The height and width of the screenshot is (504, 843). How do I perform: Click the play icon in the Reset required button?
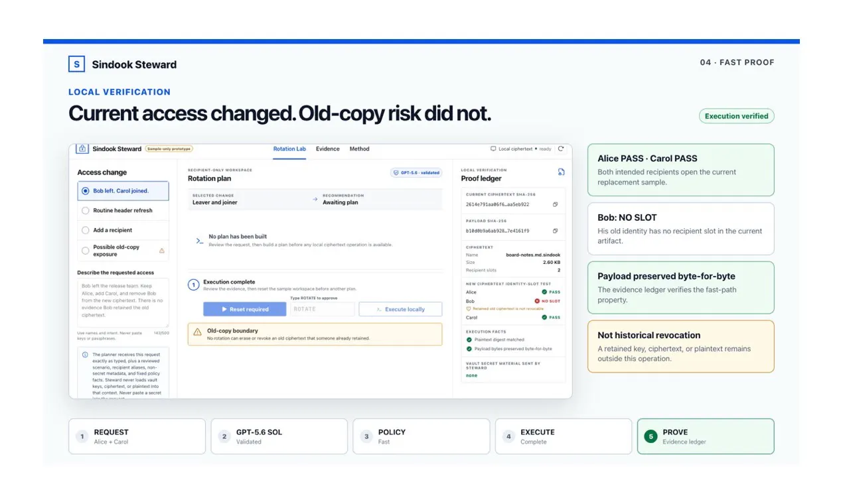point(224,310)
